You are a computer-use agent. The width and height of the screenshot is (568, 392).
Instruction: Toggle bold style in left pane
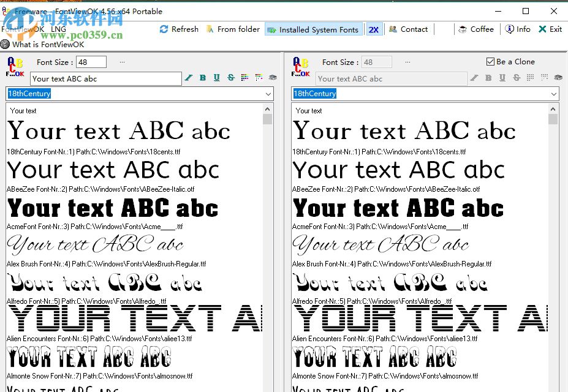pos(203,78)
